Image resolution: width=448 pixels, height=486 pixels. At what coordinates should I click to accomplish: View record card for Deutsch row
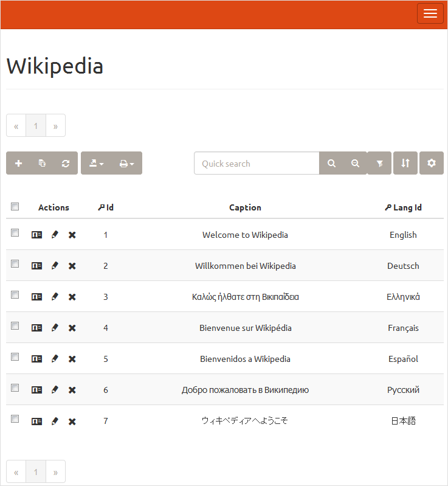coord(36,266)
